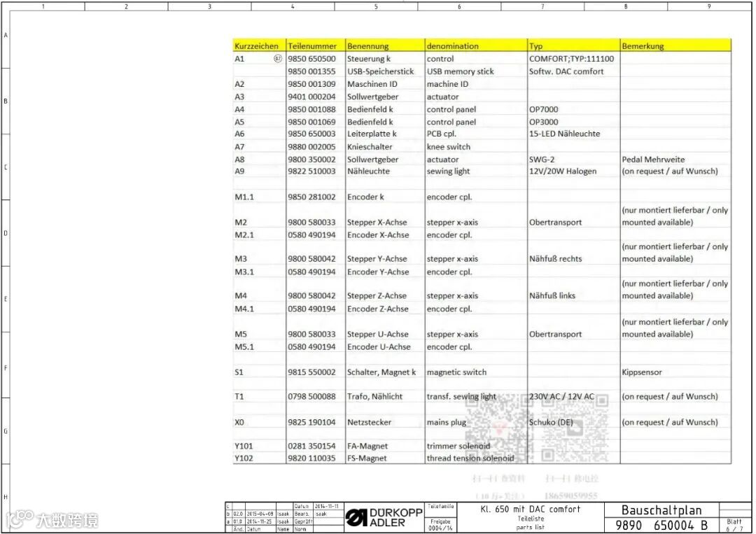The image size is (756, 534).
Task: Select the Teilenummer column header
Action: (x=312, y=45)
